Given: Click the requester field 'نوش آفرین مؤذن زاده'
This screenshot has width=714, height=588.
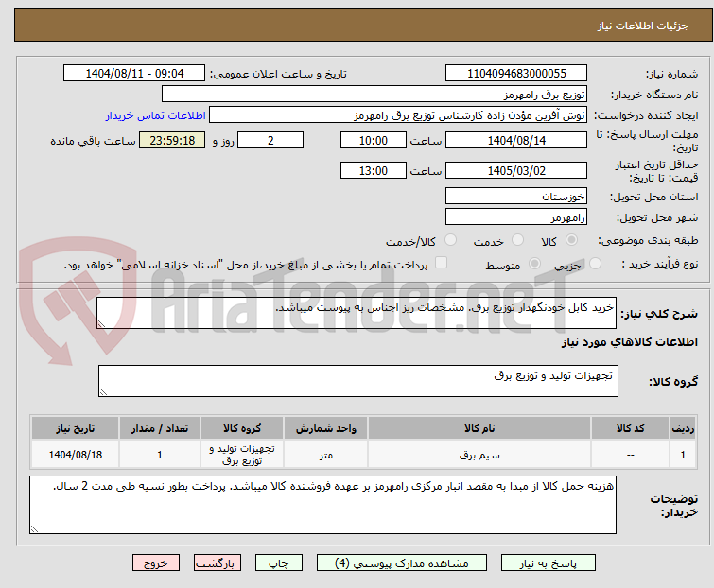Looking at the screenshot, I should [398, 115].
